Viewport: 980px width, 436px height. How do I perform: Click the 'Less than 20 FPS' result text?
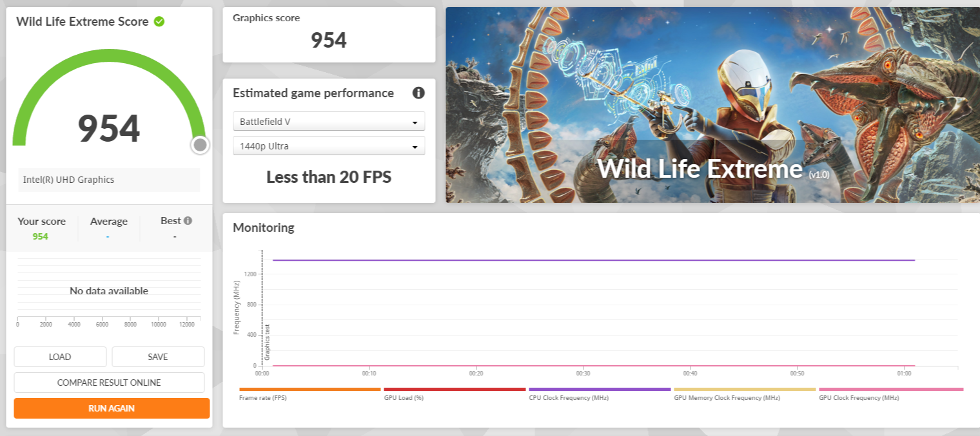pyautogui.click(x=329, y=177)
